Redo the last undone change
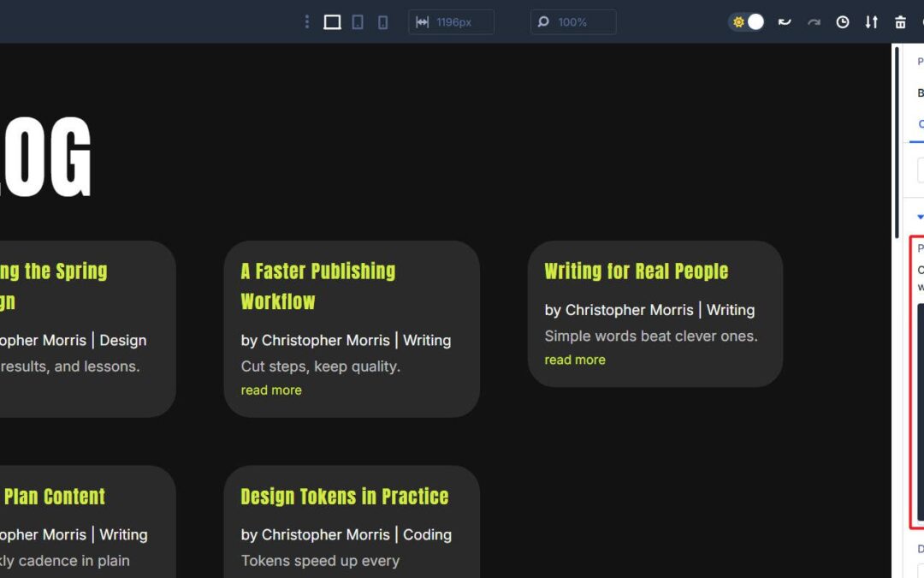924x578 pixels. 814,22
